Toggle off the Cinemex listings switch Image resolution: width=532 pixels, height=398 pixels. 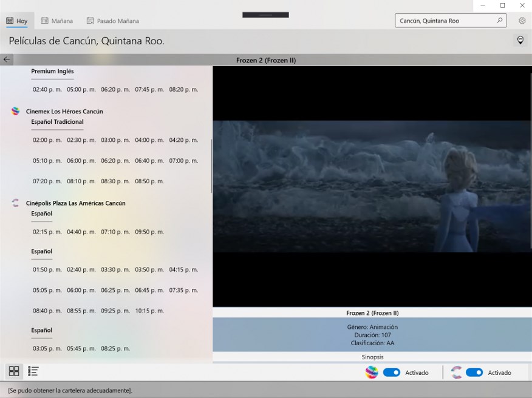click(392, 373)
